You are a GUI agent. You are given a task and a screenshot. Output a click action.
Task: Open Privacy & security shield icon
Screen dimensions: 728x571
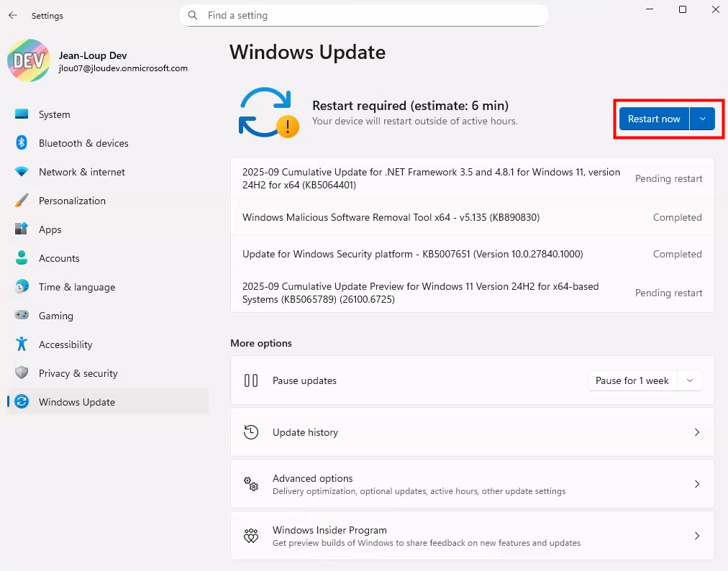22,373
